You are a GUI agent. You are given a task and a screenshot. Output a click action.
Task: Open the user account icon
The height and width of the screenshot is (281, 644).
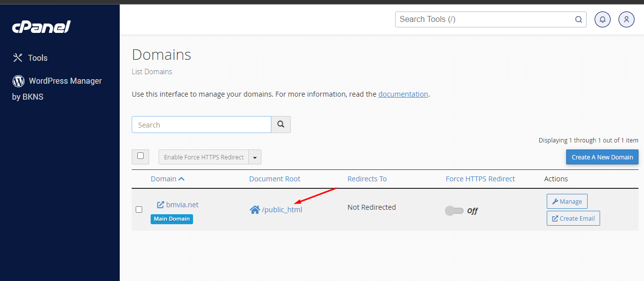point(626,19)
